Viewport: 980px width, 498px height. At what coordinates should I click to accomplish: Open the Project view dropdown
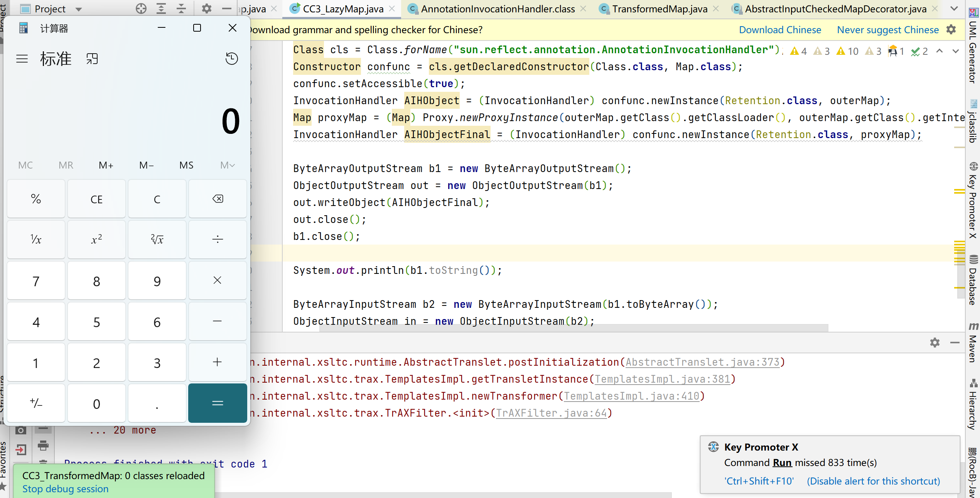point(79,9)
